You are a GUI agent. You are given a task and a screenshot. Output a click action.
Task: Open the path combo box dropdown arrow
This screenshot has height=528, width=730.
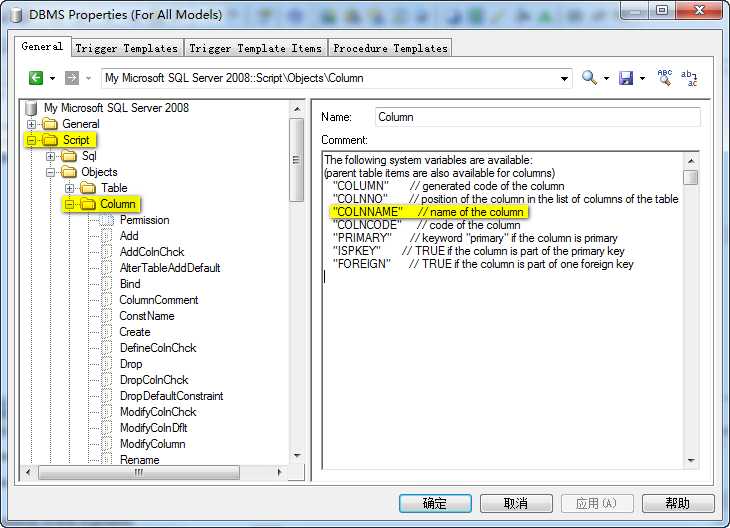pyautogui.click(x=564, y=78)
